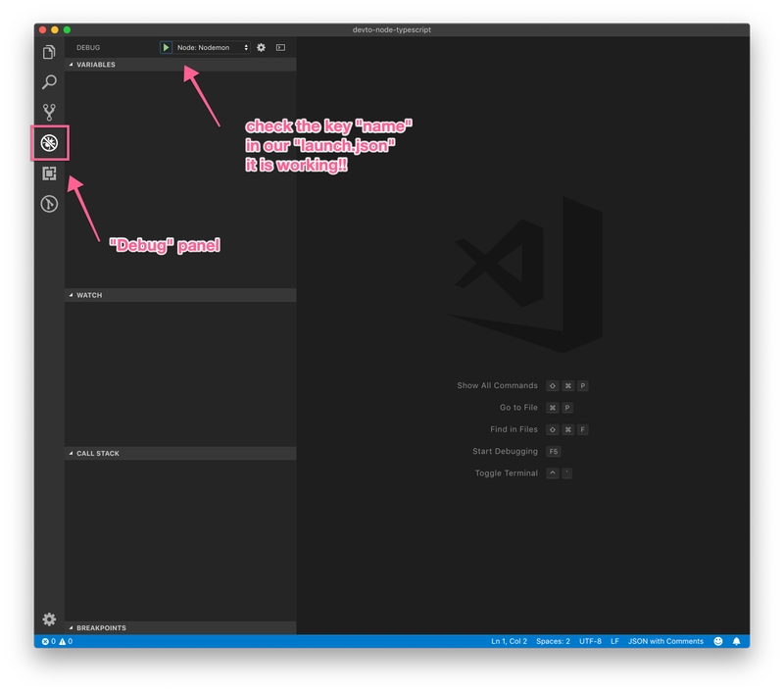Maximize the window with green button
784x693 pixels.
click(x=67, y=30)
